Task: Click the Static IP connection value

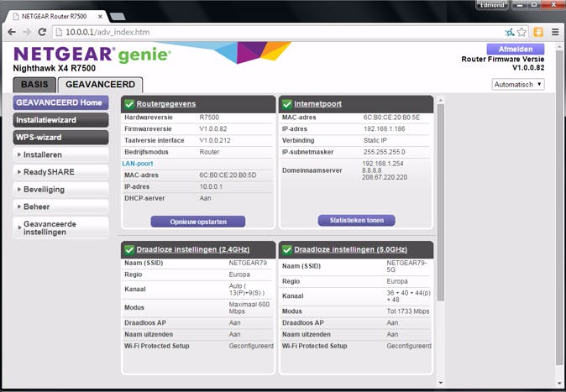Action: [x=375, y=140]
